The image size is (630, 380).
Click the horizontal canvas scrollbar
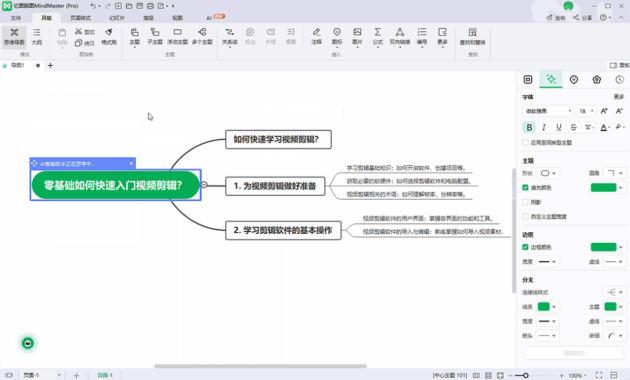(x=260, y=366)
